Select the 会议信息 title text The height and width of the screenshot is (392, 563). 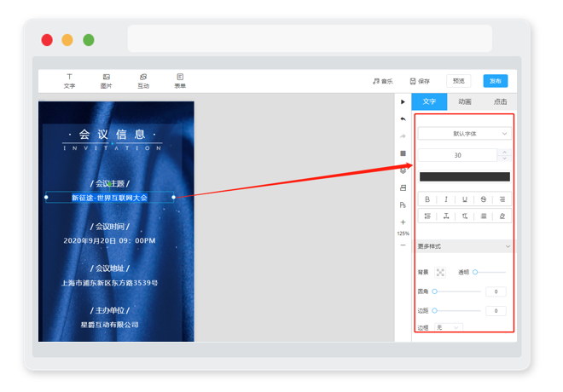(x=112, y=135)
